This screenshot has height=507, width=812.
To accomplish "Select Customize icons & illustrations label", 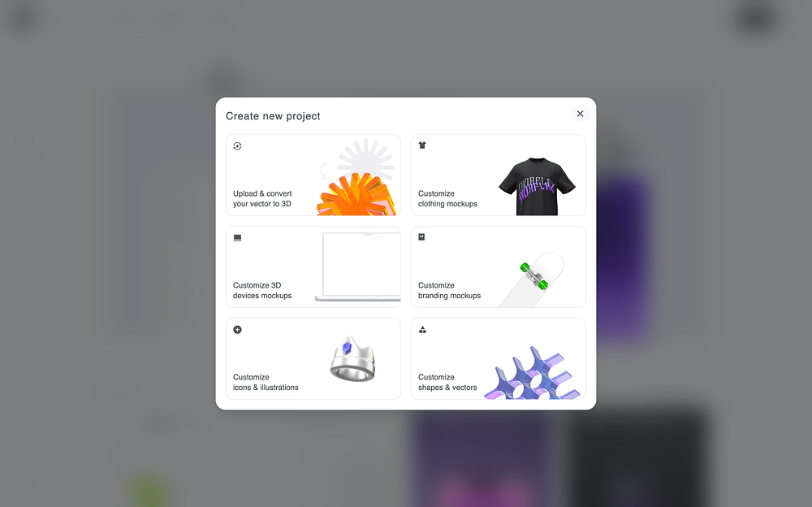I will pos(266,382).
